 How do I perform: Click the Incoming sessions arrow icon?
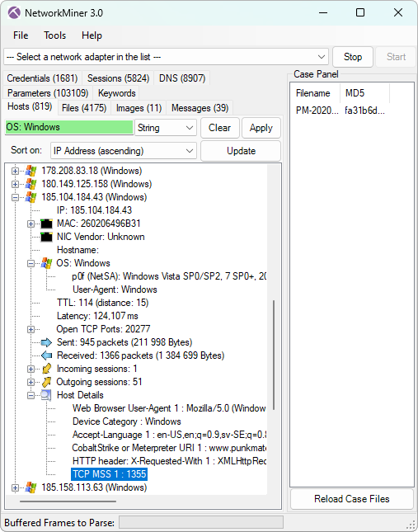tap(46, 369)
